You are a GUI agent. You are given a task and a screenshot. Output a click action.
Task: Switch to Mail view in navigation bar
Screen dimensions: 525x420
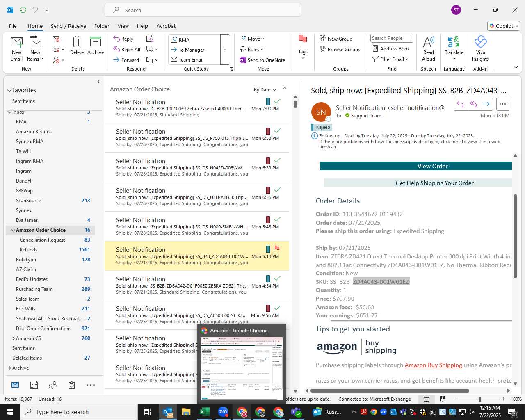[x=15, y=385]
